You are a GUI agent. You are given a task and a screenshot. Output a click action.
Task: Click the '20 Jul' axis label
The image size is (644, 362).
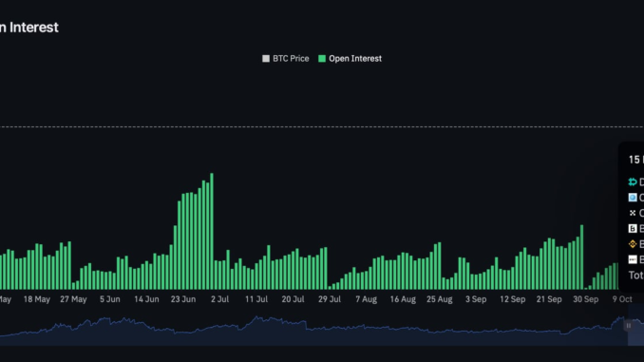(x=293, y=299)
